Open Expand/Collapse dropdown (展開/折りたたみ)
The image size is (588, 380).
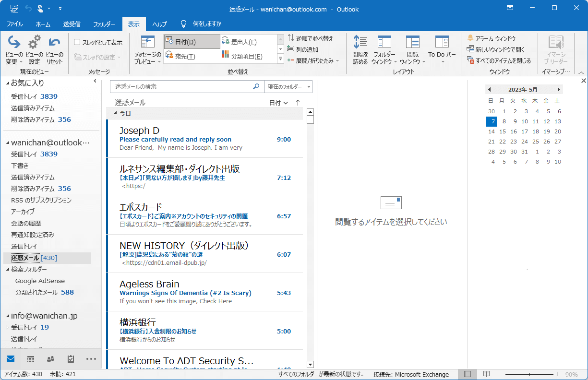[313, 60]
